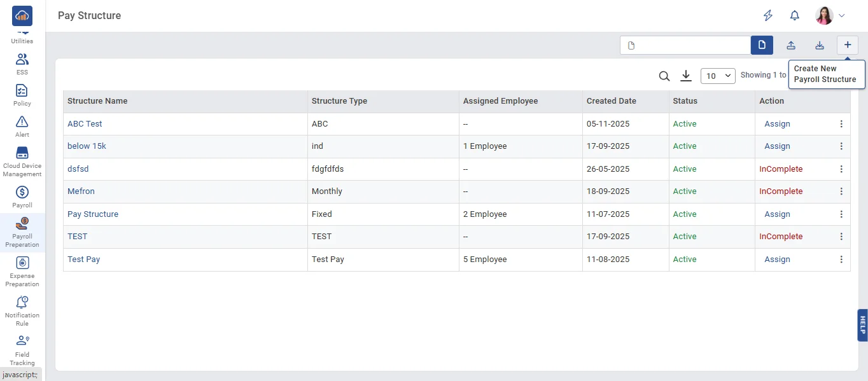Open the three-dot menu for Mefron row
Viewport: 868px width, 381px height.
(841, 191)
